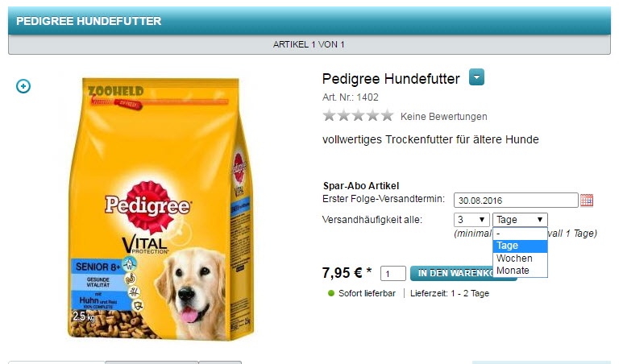This screenshot has width=623, height=364.
Task: Click the Erster Folge-Versandtermin date field
Action: (x=516, y=200)
